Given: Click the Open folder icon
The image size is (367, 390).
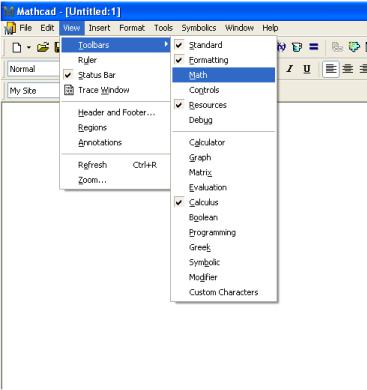Looking at the screenshot, I should 43,47.
